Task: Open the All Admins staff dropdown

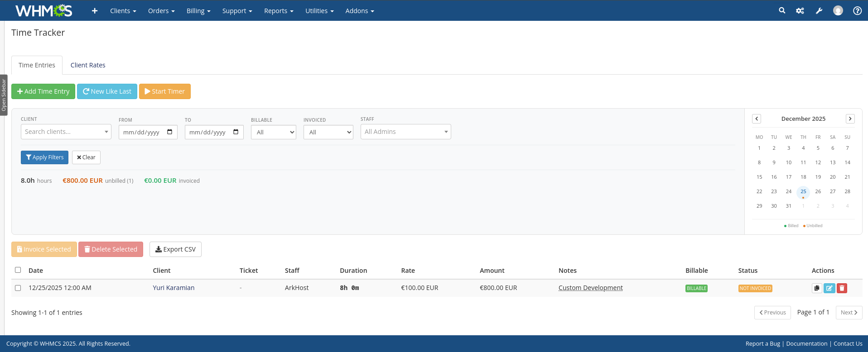Action: 405,132
